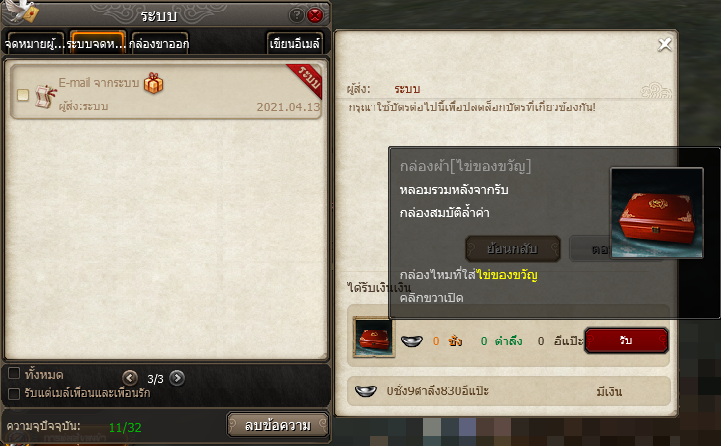The width and height of the screenshot is (721, 446).
Task: Click the gift box attachment icon
Action: [154, 83]
